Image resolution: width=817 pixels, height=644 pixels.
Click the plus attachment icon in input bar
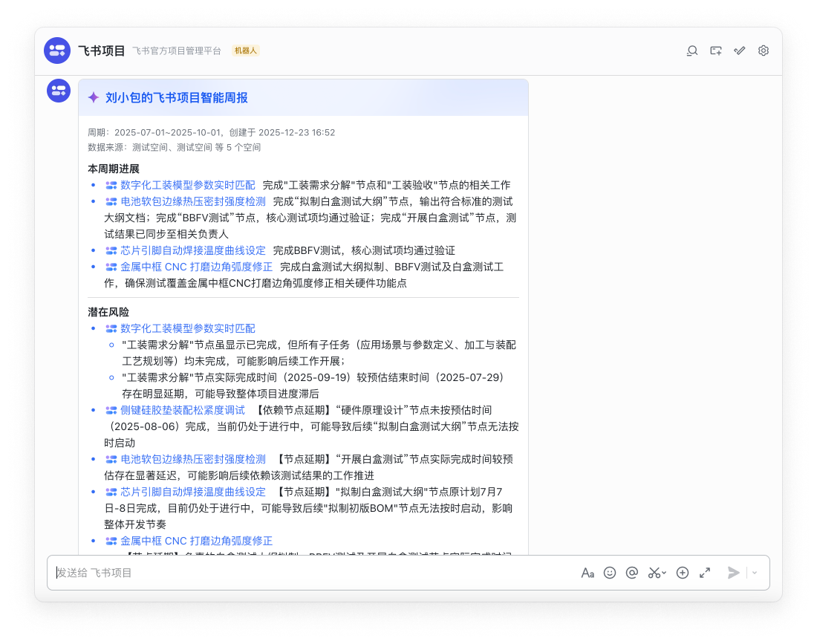pyautogui.click(x=683, y=573)
